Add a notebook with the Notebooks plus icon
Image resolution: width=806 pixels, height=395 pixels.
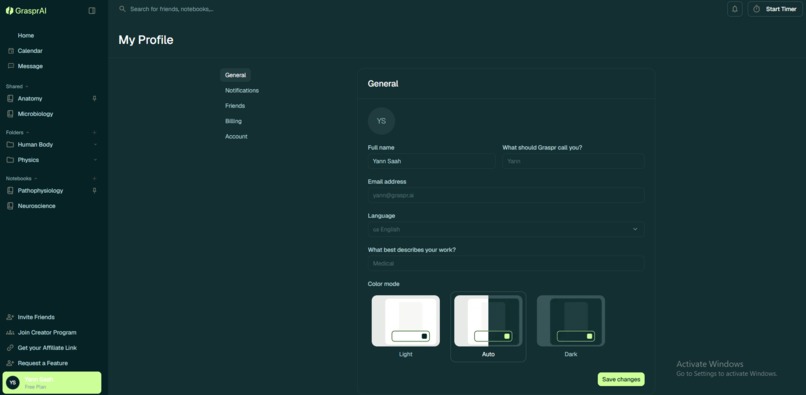[x=95, y=178]
